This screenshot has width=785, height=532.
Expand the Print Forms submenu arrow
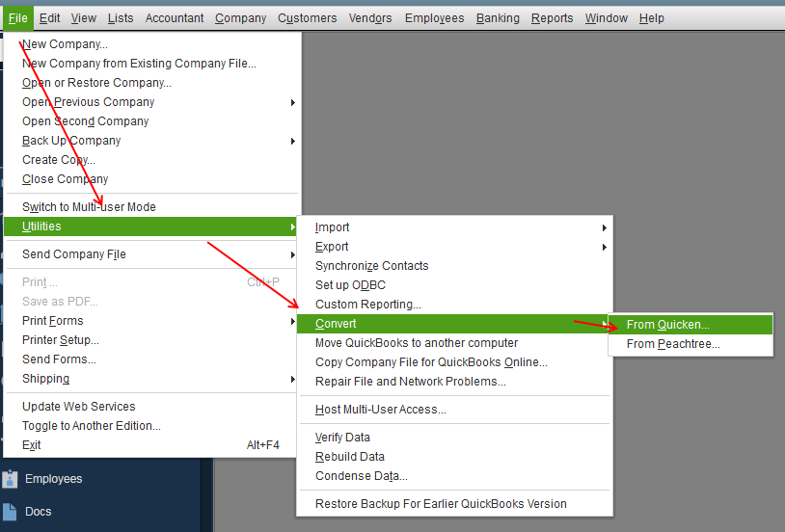293,321
